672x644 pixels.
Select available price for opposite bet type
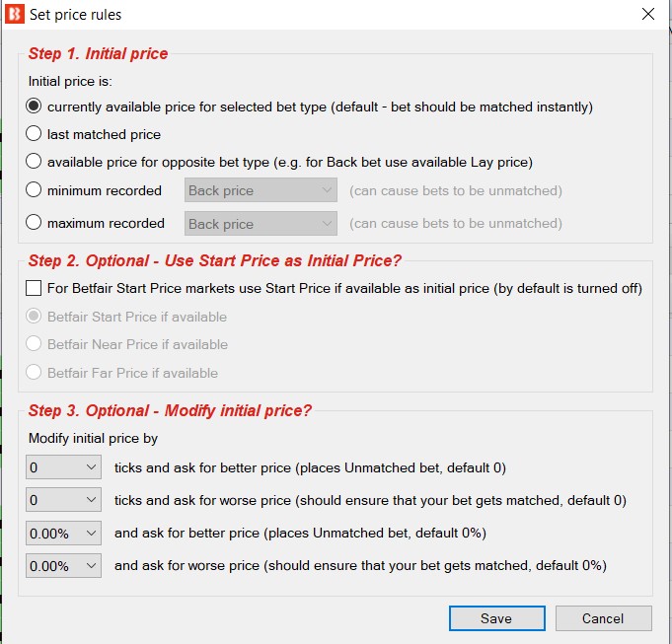[34, 162]
